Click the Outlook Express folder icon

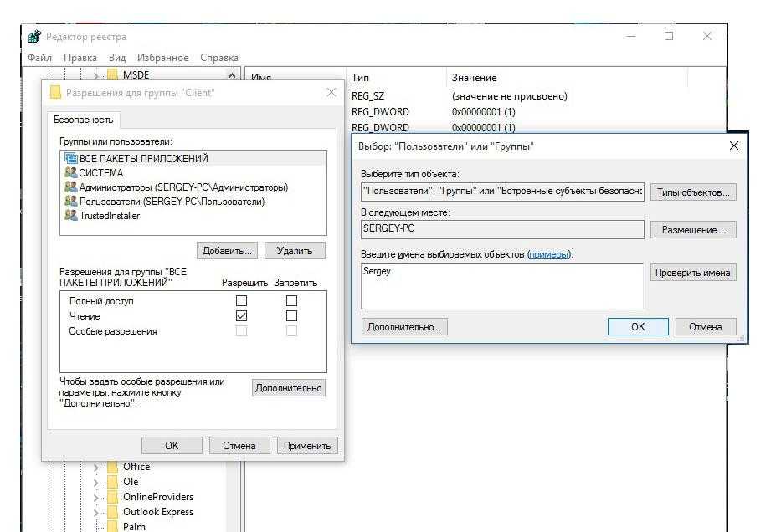[x=112, y=512]
